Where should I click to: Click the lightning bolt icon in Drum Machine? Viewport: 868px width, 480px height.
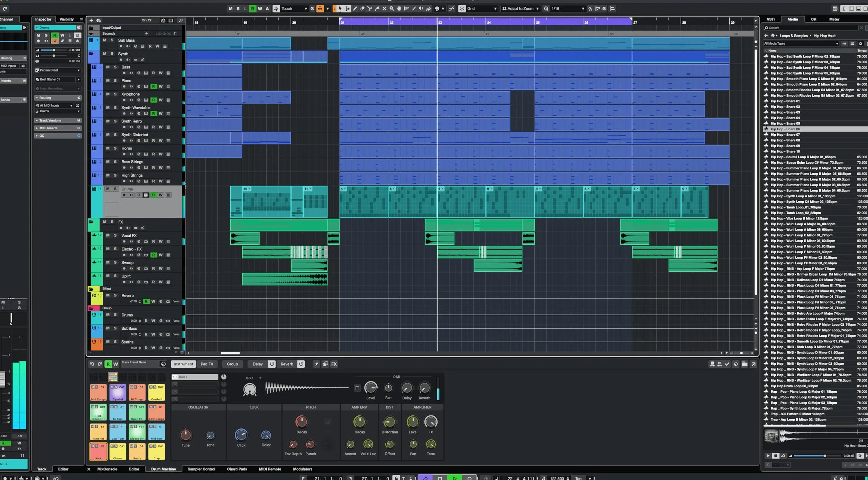coord(316,364)
